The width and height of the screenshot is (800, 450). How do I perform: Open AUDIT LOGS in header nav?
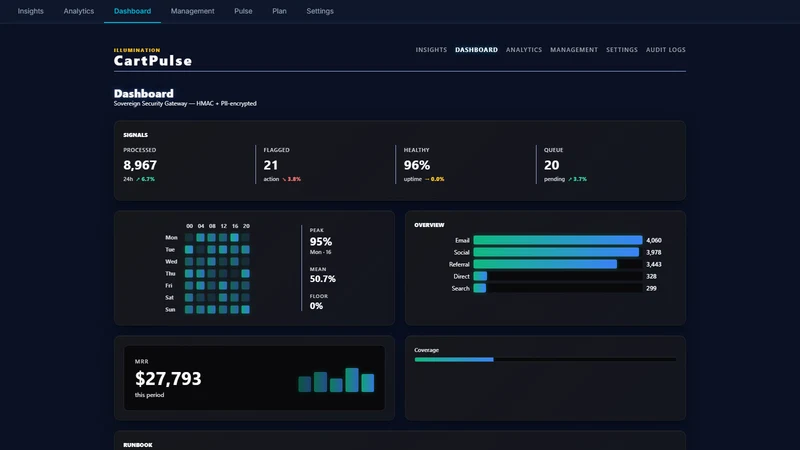[x=666, y=49]
